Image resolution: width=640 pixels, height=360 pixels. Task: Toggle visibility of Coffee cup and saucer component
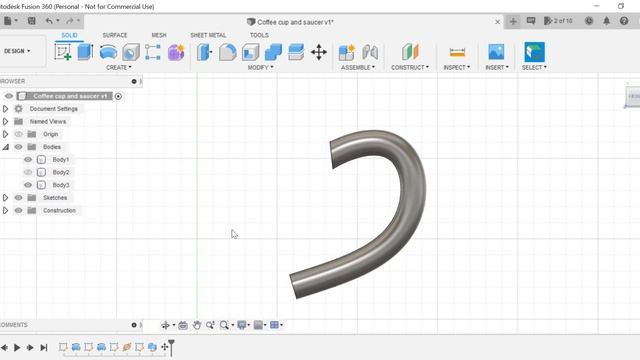(9, 96)
